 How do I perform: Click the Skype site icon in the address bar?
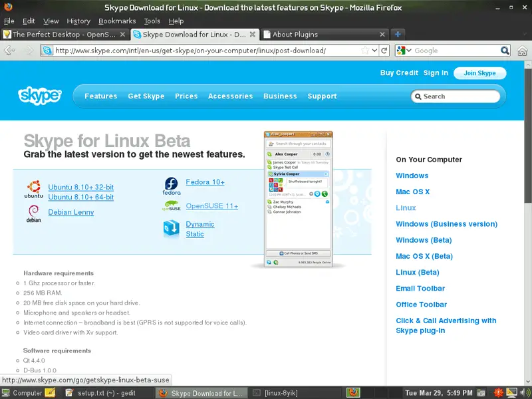47,51
